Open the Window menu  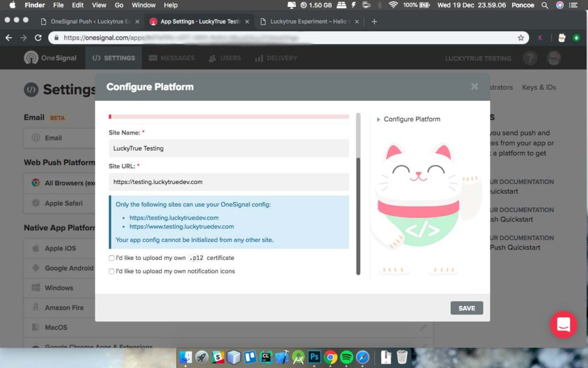pyautogui.click(x=144, y=5)
